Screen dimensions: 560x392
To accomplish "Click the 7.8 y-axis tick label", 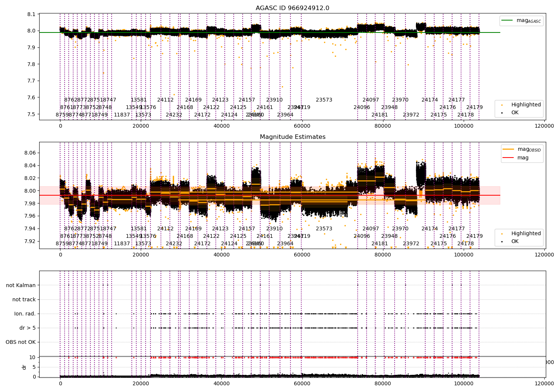I will (x=31, y=64).
